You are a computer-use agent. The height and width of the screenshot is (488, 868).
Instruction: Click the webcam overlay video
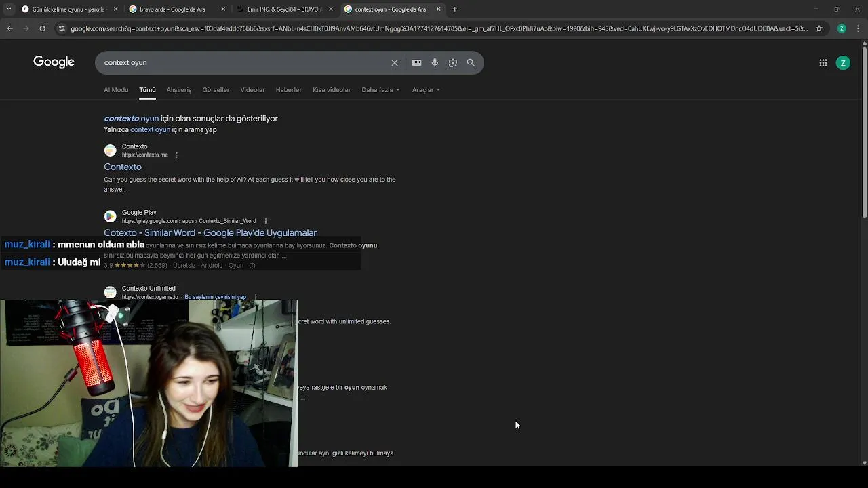[149, 383]
